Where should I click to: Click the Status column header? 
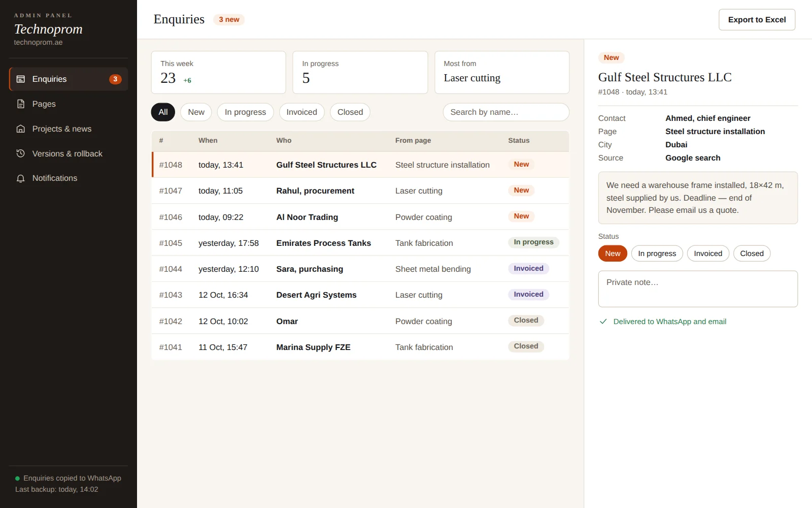coord(519,141)
